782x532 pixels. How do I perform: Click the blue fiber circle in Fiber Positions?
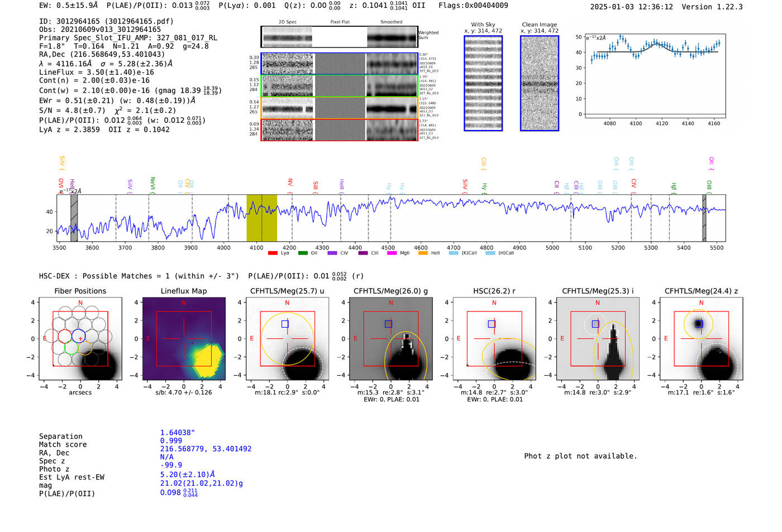78,336
